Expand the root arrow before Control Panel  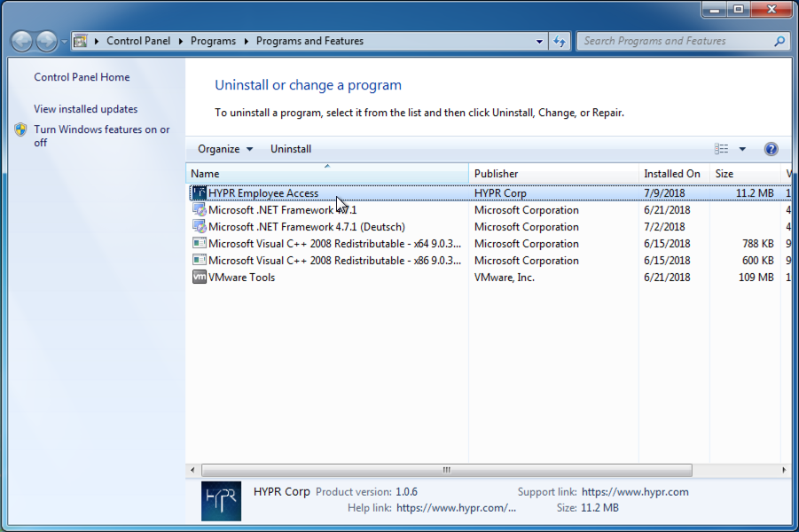pos(97,42)
